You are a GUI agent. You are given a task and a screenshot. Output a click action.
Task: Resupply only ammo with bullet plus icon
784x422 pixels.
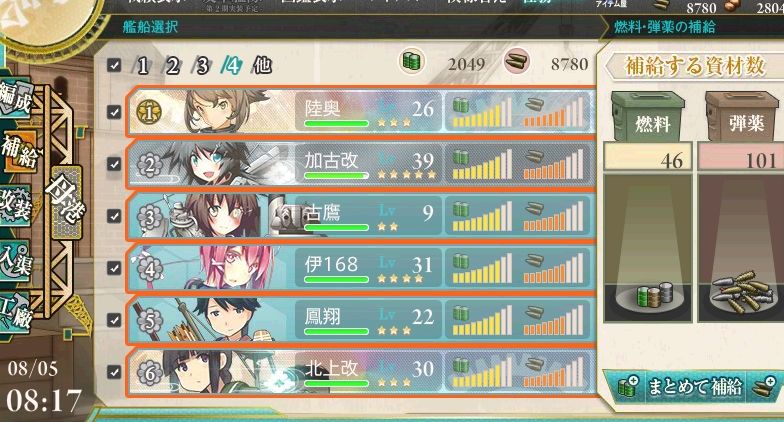pos(764,386)
